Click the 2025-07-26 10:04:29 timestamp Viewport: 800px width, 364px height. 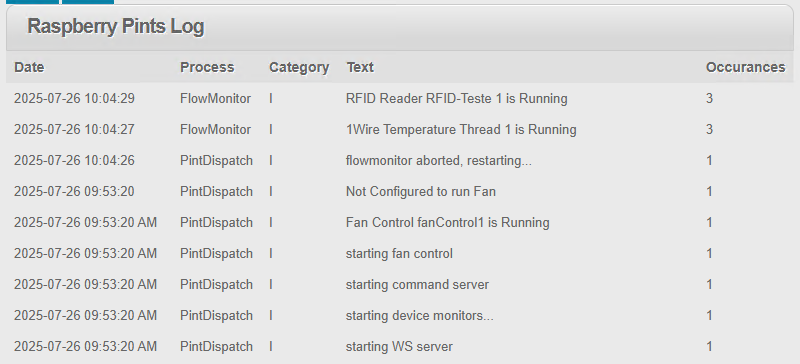point(74,99)
